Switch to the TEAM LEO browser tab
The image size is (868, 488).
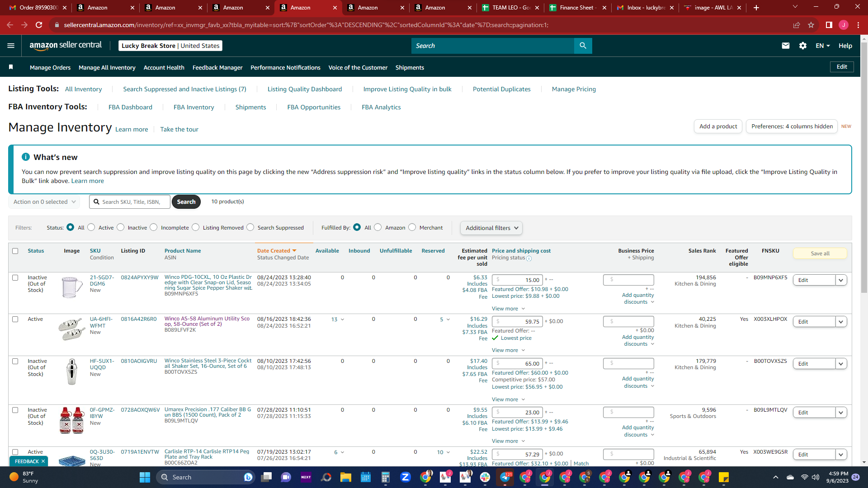click(x=510, y=8)
